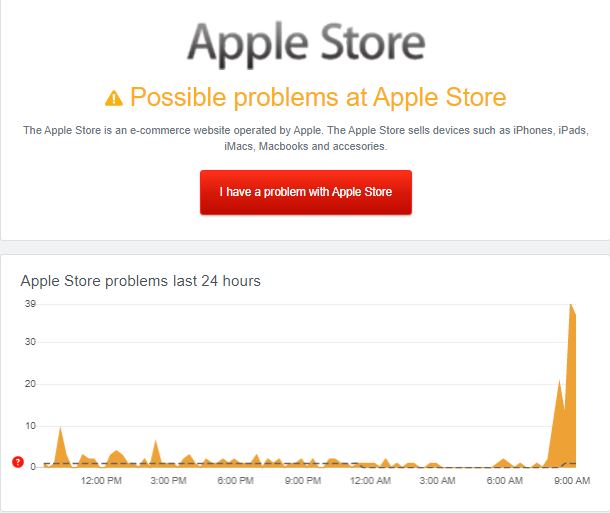
Task: Click the 30 value on the y-axis
Action: click(30, 342)
